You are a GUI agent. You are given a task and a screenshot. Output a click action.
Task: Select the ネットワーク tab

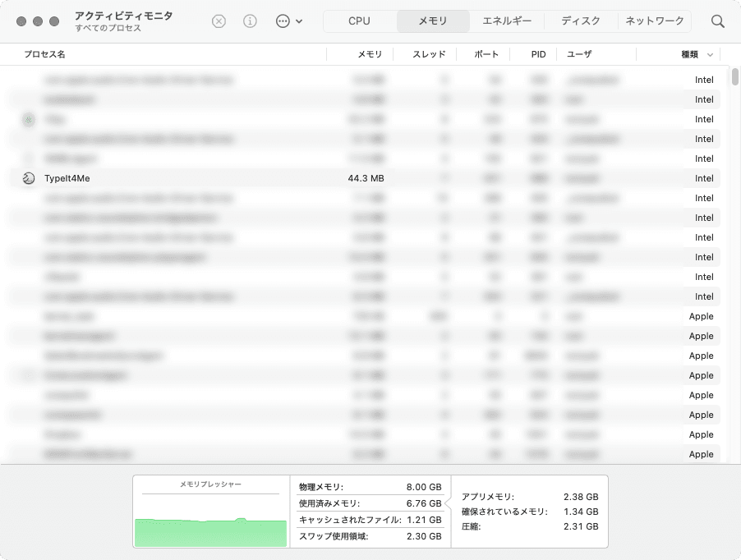655,21
